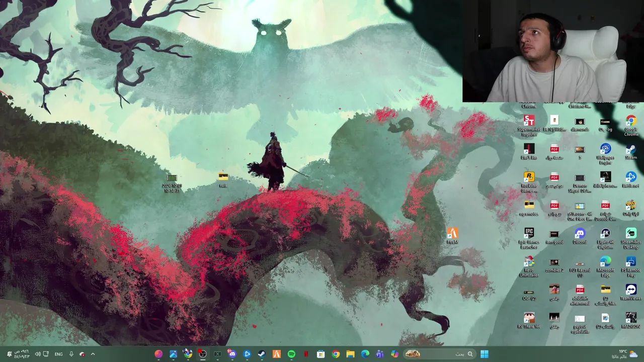The height and width of the screenshot is (362, 644).
Task: Open the Streamlabs Desktop shortcut
Action: coord(631,238)
